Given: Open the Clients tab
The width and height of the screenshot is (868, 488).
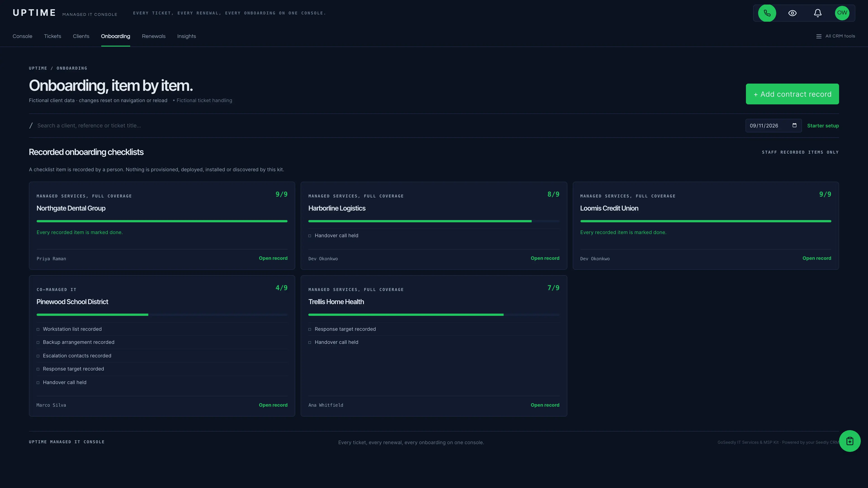Looking at the screenshot, I should [81, 36].
